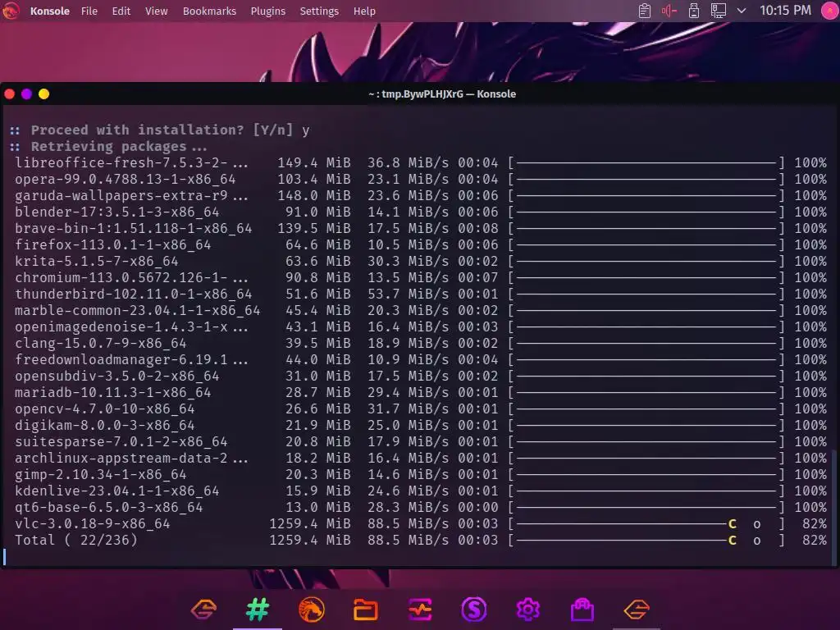Click the libreoffice-fresh progress bar
840x630 pixels.
[x=646, y=163]
